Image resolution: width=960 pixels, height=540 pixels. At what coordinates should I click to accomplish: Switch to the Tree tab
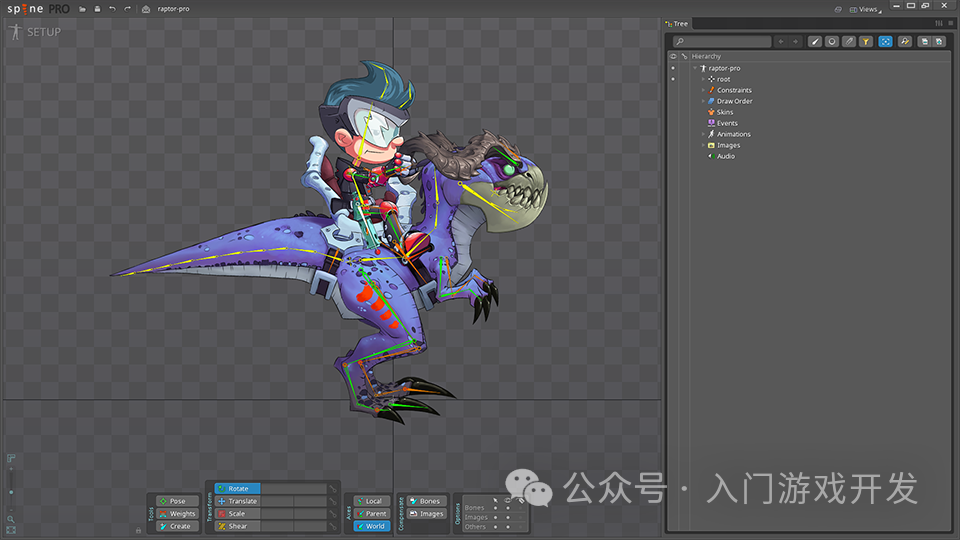coord(677,24)
